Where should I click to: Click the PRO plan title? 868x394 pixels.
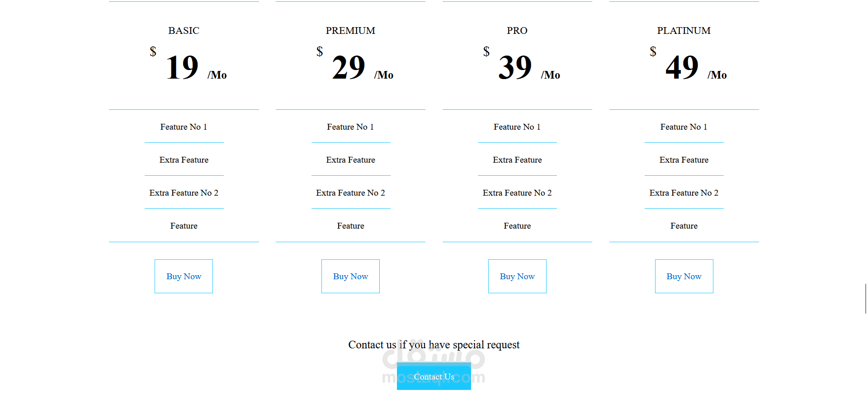click(517, 31)
